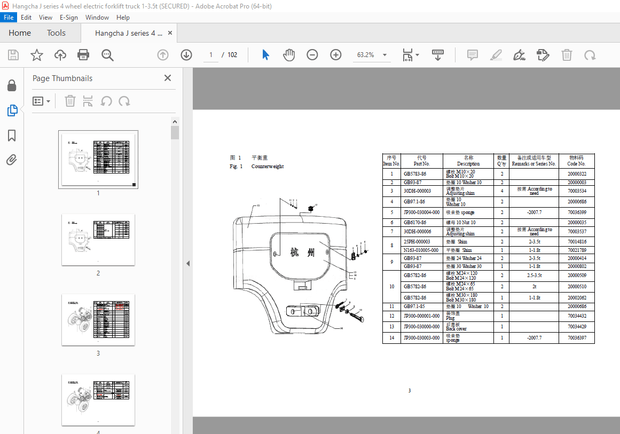The width and height of the screenshot is (620, 434).
Task: Click the toolbar rotate icon
Action: [590, 55]
